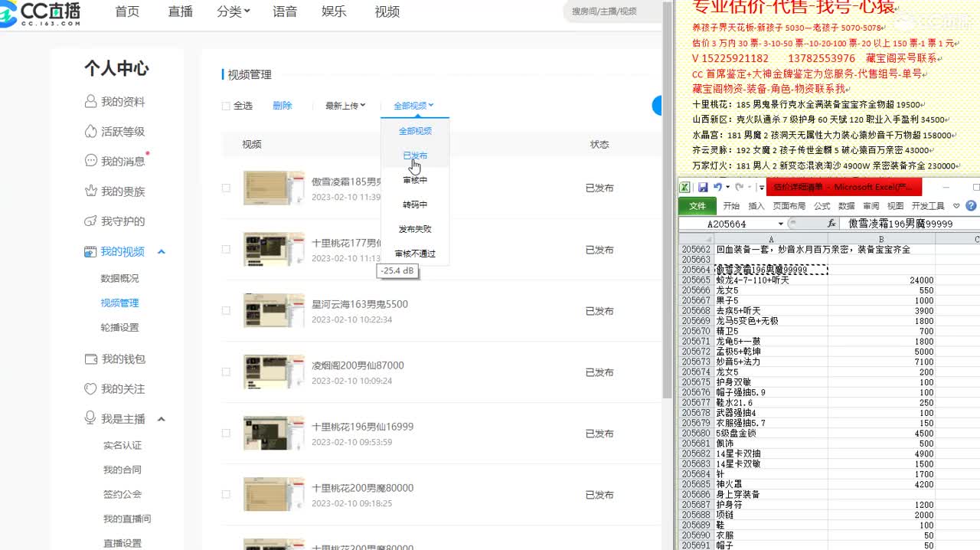
Task: Open Excel quick access customize dropdown
Action: (762, 187)
